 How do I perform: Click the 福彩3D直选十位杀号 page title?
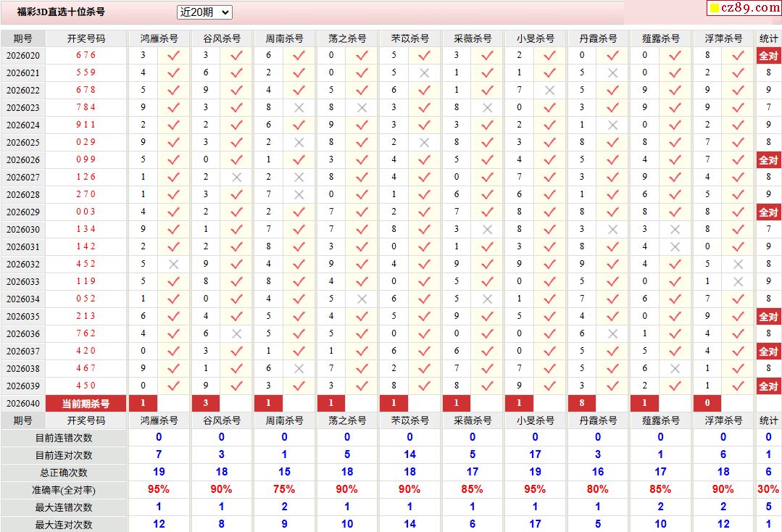tap(61, 12)
